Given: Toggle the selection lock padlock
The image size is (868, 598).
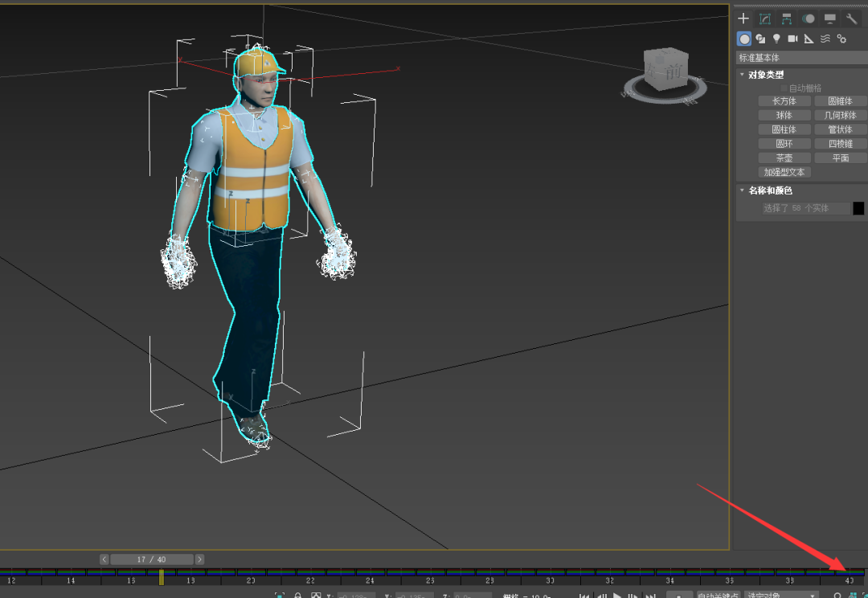Looking at the screenshot, I should (x=296, y=596).
